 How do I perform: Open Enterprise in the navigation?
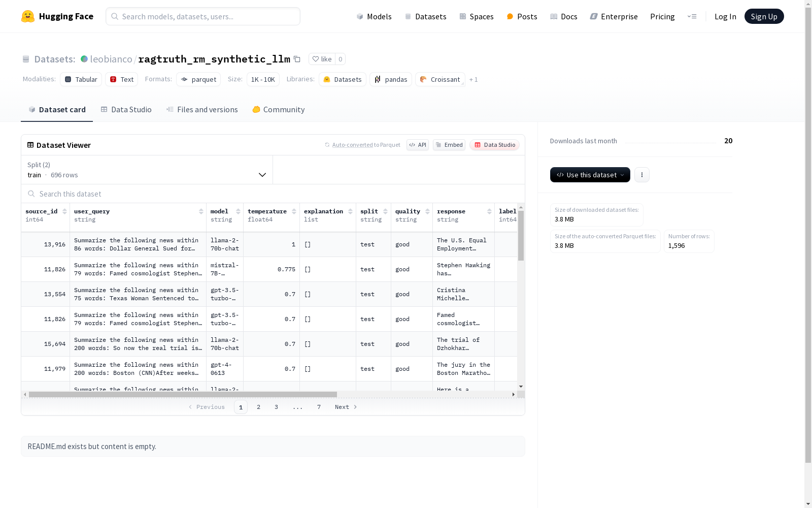[614, 16]
